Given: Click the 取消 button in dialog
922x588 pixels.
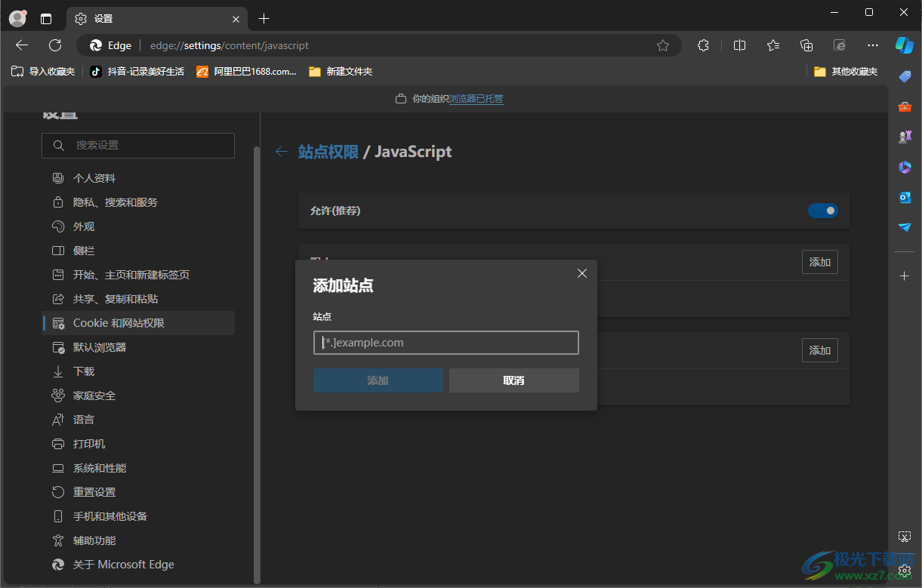Looking at the screenshot, I should tap(513, 380).
